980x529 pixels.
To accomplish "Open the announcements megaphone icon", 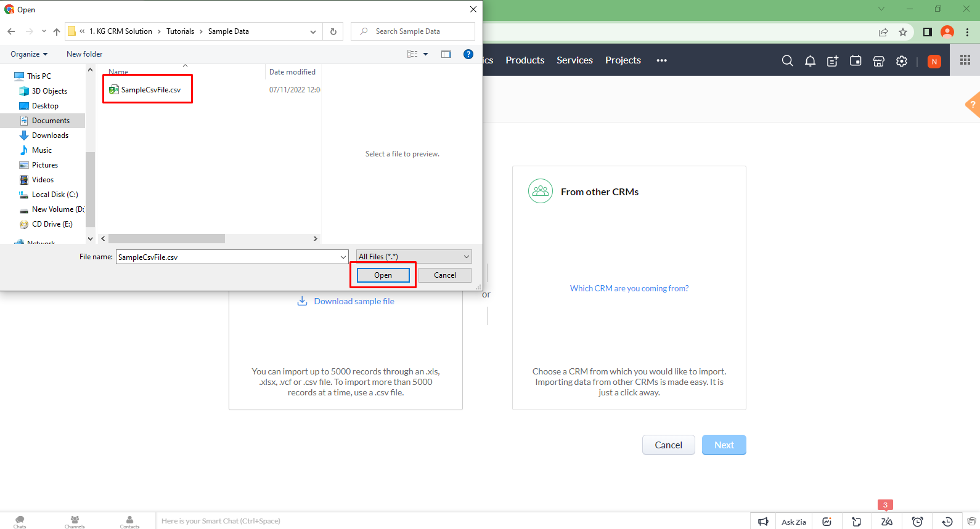I will (763, 522).
